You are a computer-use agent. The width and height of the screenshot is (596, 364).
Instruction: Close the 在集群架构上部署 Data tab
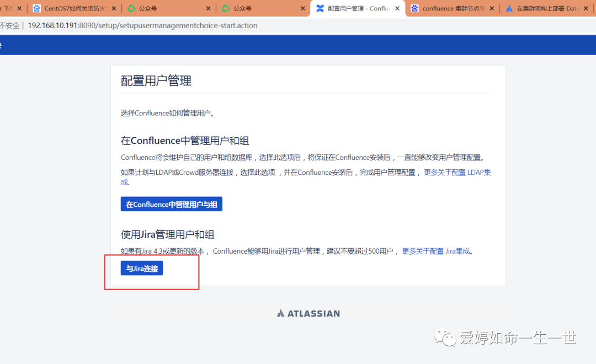[x=586, y=8]
